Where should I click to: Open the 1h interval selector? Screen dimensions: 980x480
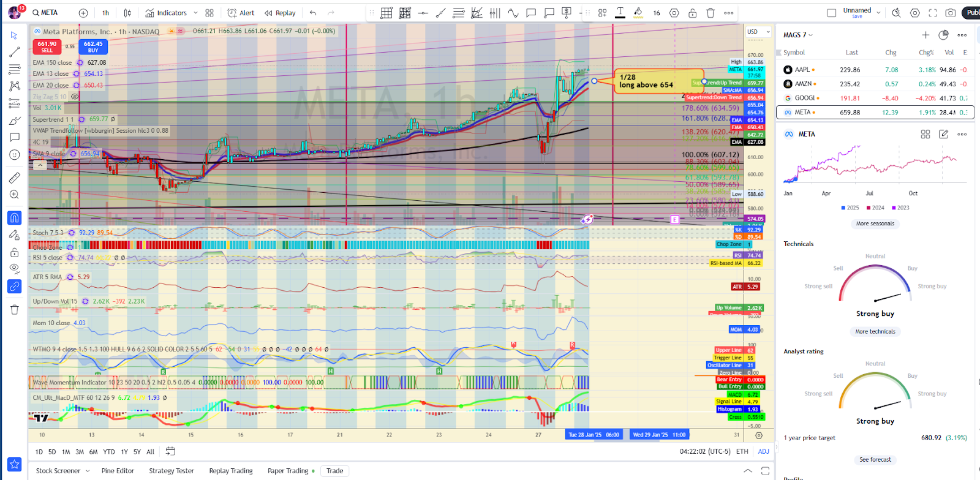click(x=105, y=13)
